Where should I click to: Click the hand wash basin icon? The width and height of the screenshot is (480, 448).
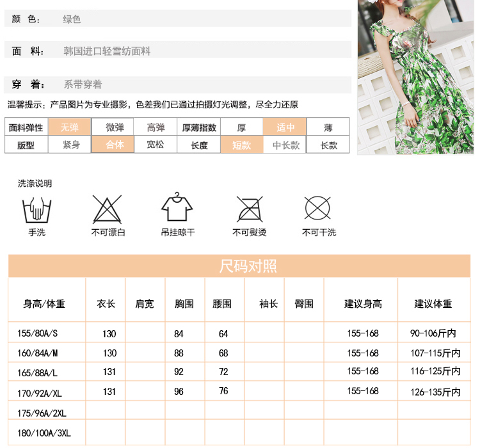36,210
